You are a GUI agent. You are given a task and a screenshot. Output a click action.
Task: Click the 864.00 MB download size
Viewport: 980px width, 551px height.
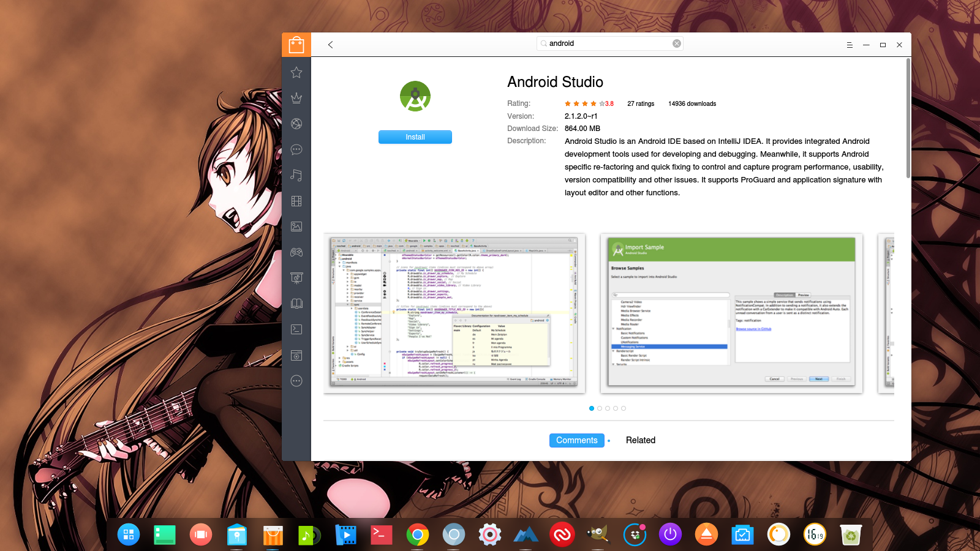click(x=582, y=129)
